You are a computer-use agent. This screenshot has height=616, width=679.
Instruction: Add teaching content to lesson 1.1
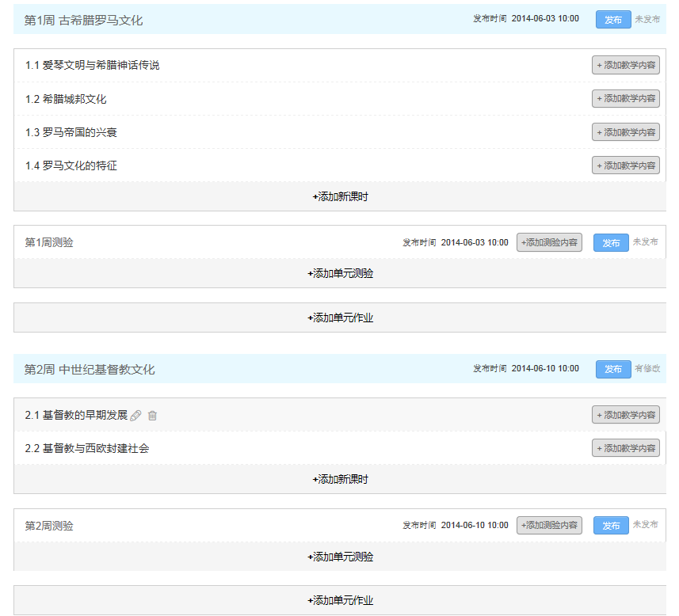pos(626,65)
